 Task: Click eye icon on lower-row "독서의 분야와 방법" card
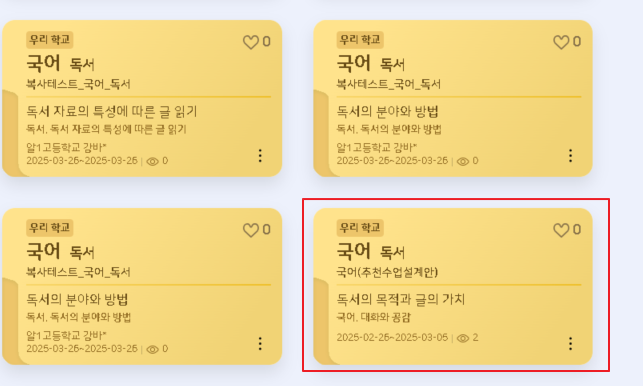coord(153,349)
